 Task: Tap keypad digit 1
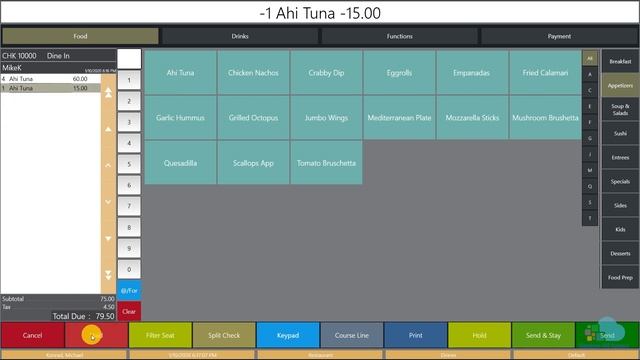(129, 80)
